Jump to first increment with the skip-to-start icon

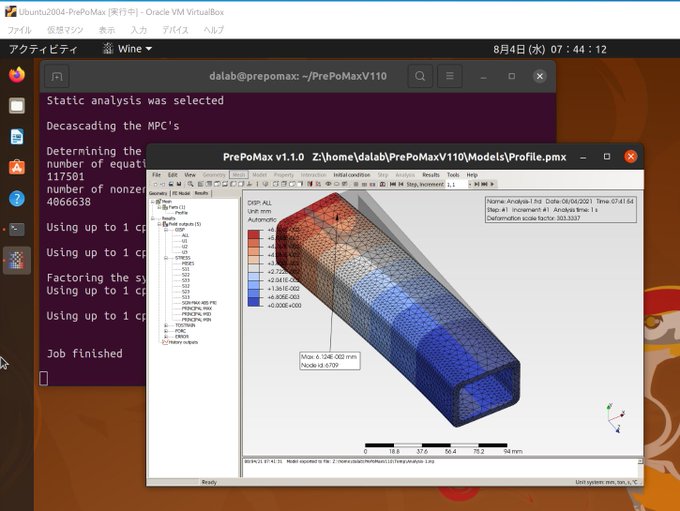point(393,184)
